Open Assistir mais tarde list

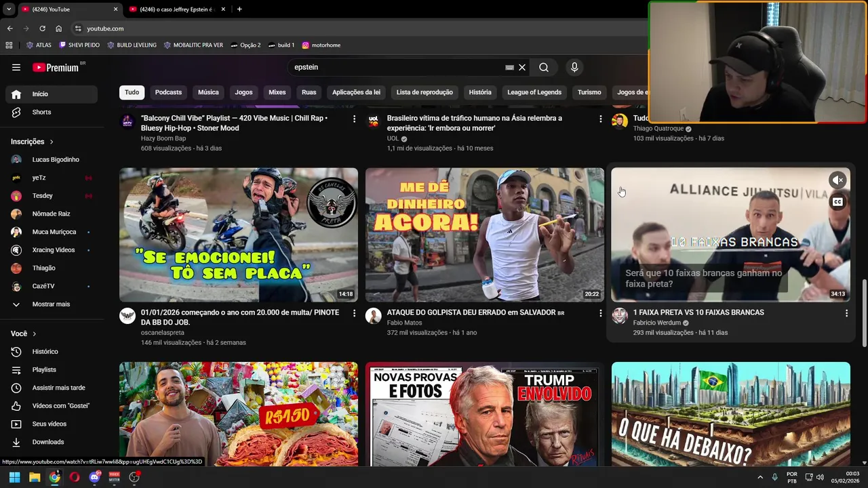coord(52,388)
